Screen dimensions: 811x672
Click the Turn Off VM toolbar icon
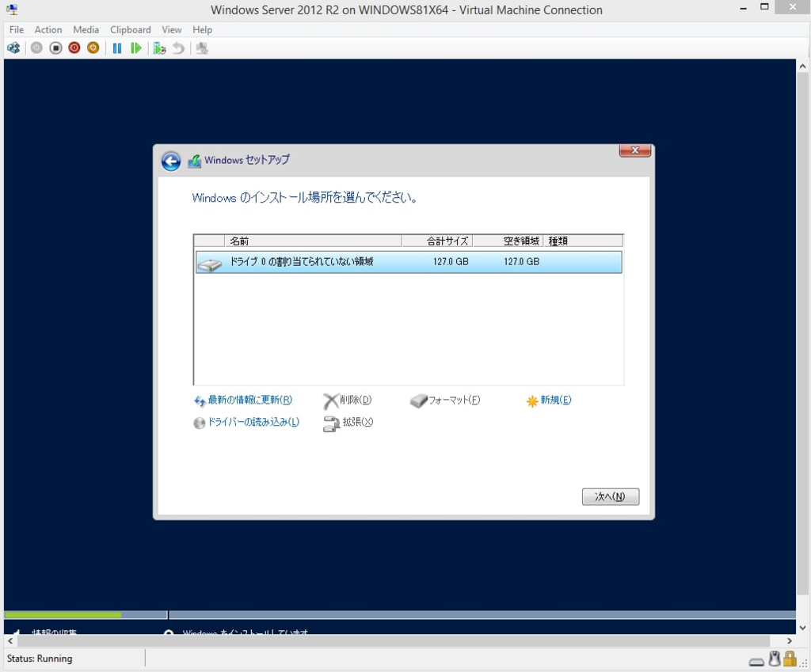click(x=55, y=48)
